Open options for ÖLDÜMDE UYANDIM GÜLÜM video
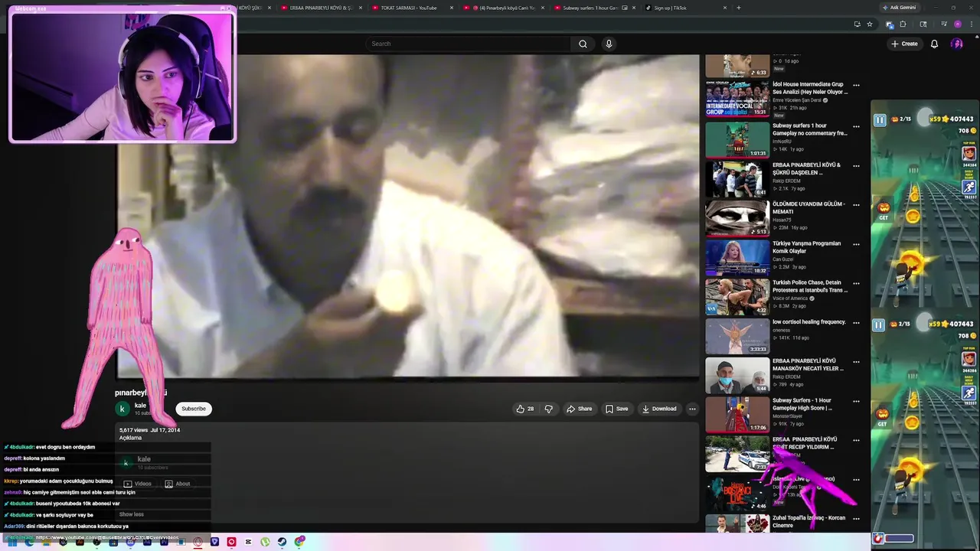This screenshot has height=551, width=980. click(856, 205)
